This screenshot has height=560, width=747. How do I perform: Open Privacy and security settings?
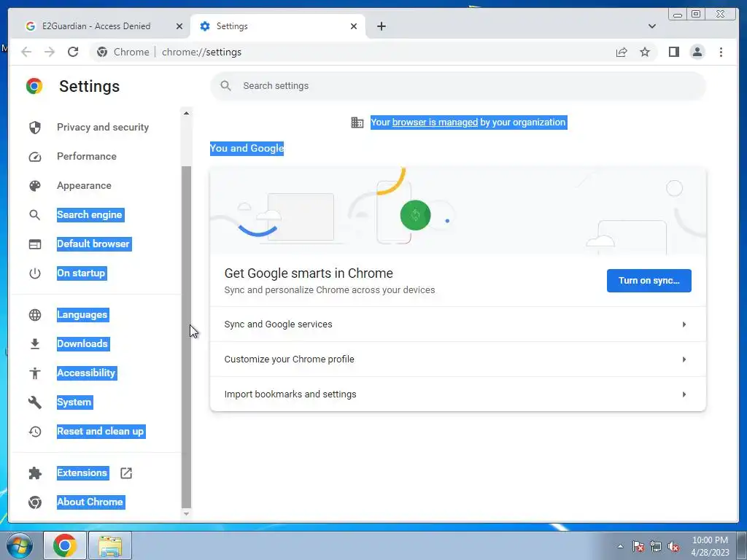click(x=103, y=127)
